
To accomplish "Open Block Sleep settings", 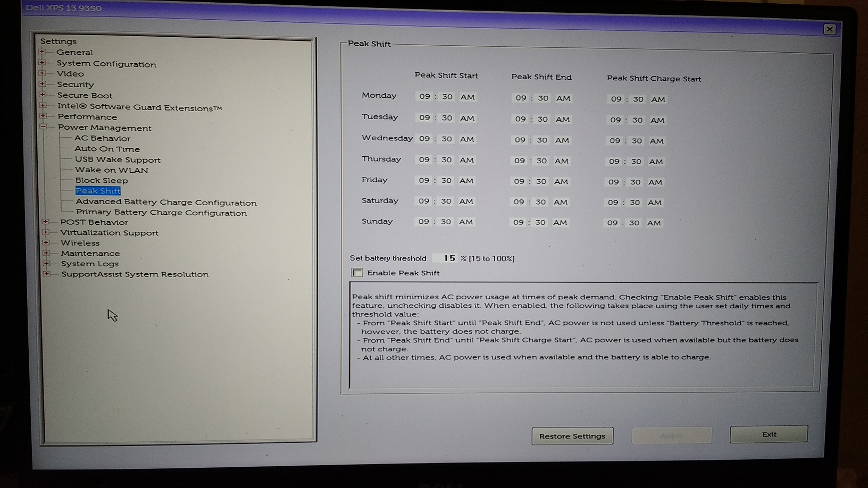I will [x=102, y=180].
